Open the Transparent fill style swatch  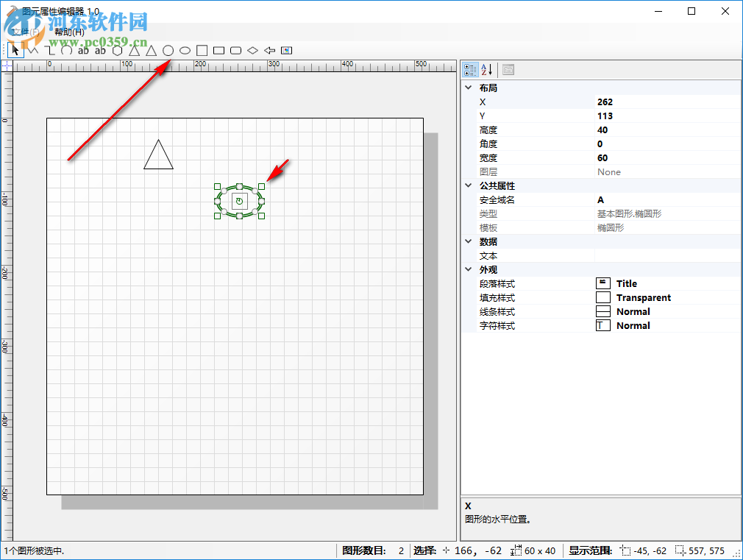(602, 297)
